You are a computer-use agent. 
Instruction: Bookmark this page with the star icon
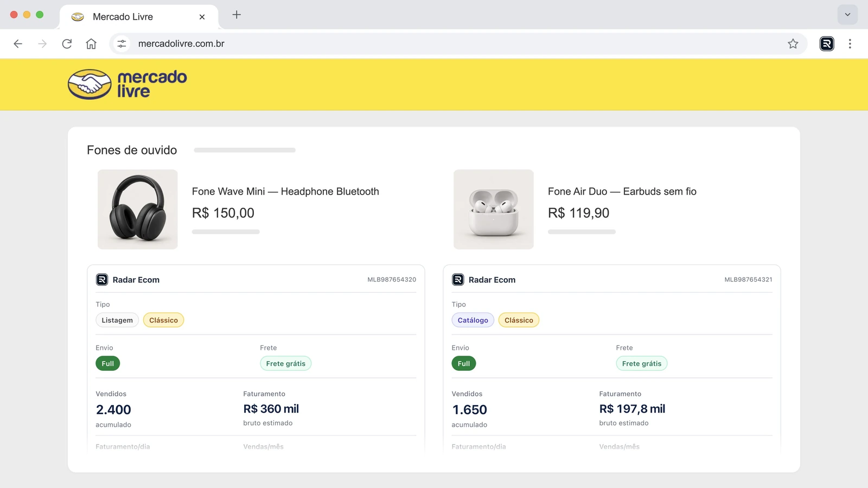coord(793,44)
